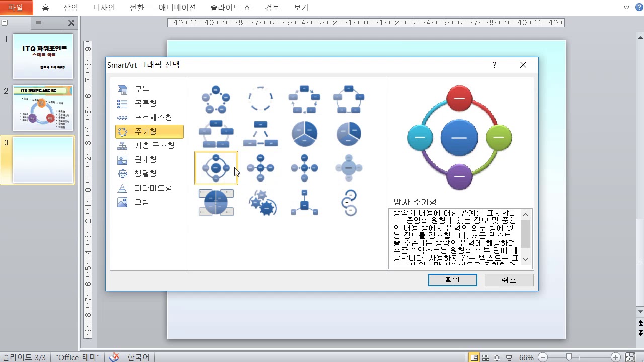Screen dimensions: 644x362
Task: Open the 검토 ribbon tab
Action: point(272,8)
